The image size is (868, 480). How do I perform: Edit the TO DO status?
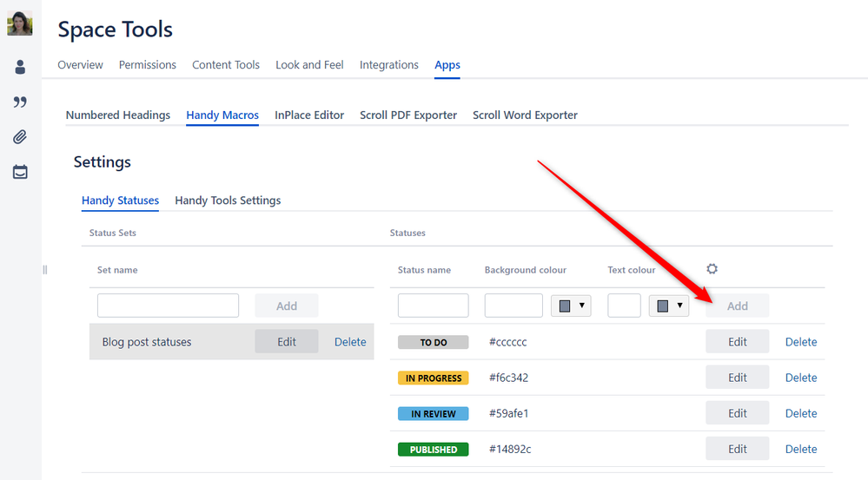738,342
